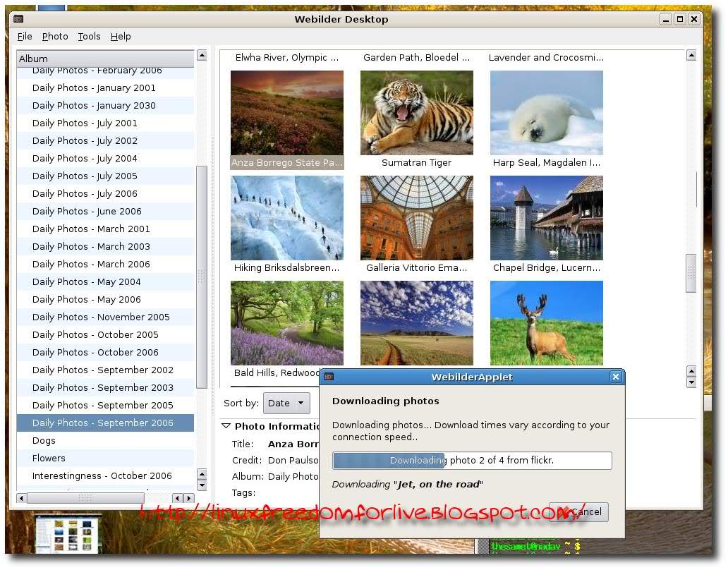Click the Hiking Briksdalsbreen glacier thumbnail

[286, 217]
